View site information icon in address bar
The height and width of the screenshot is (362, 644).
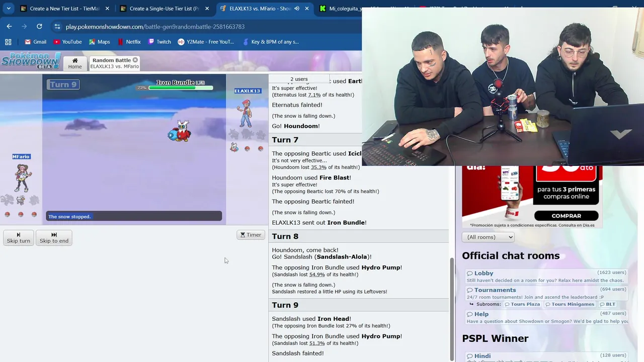coord(57,27)
